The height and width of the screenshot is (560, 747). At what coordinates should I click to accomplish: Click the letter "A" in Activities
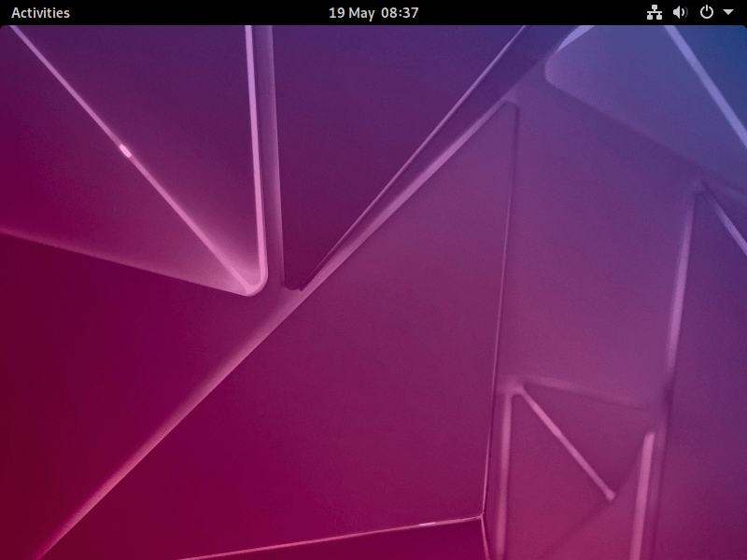coord(16,13)
